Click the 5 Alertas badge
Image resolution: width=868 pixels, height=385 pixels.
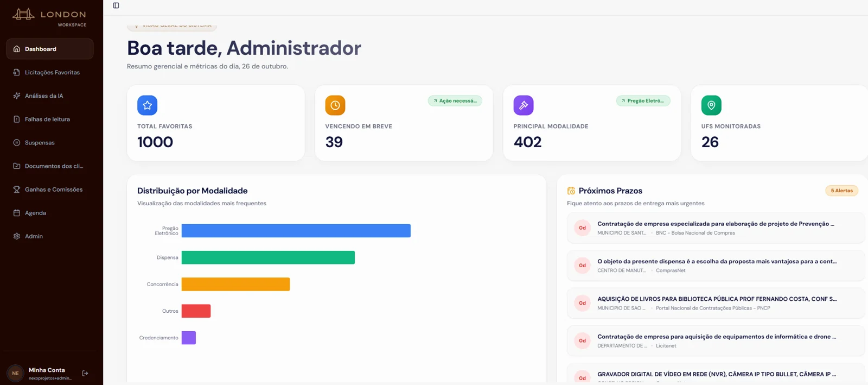[x=842, y=191]
